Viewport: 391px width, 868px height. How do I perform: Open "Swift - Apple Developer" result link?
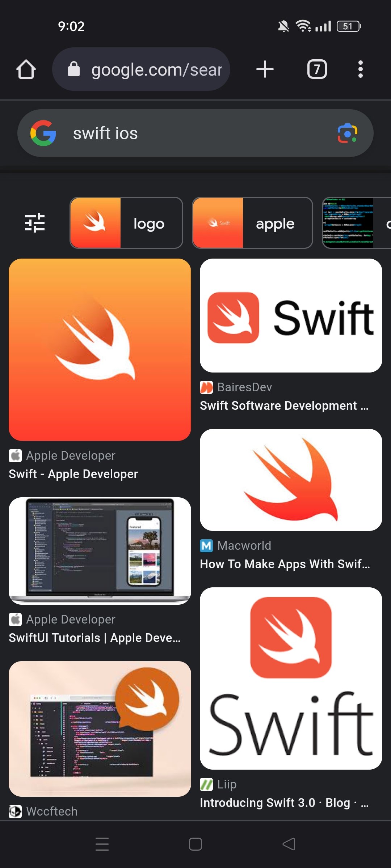click(x=73, y=474)
